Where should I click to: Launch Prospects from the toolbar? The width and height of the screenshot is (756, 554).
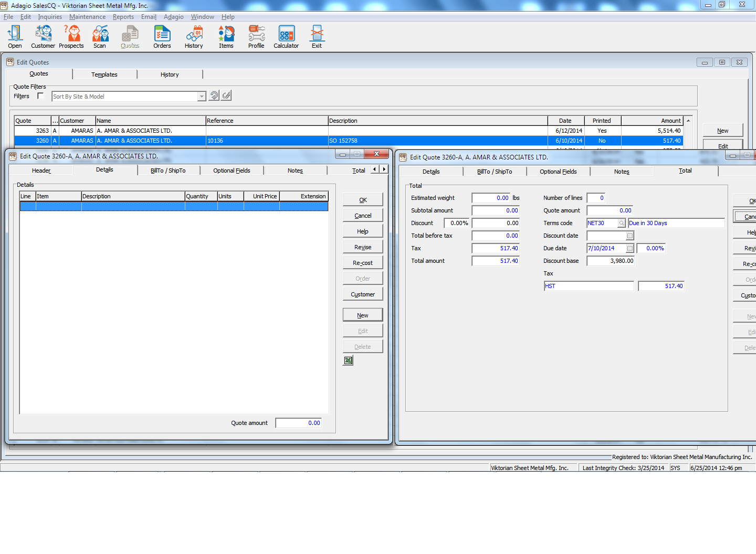pos(71,37)
